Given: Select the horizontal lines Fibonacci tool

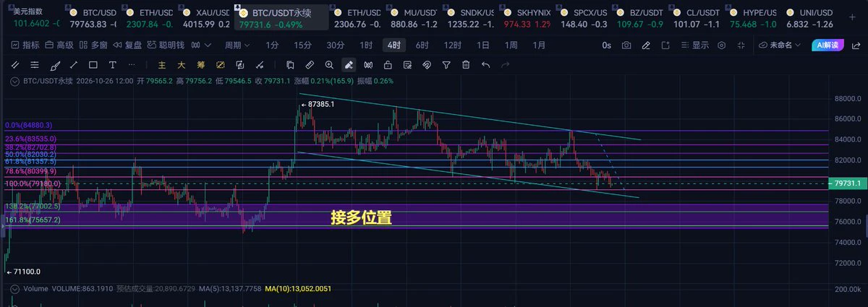Looking at the screenshot, I should click(x=35, y=64).
